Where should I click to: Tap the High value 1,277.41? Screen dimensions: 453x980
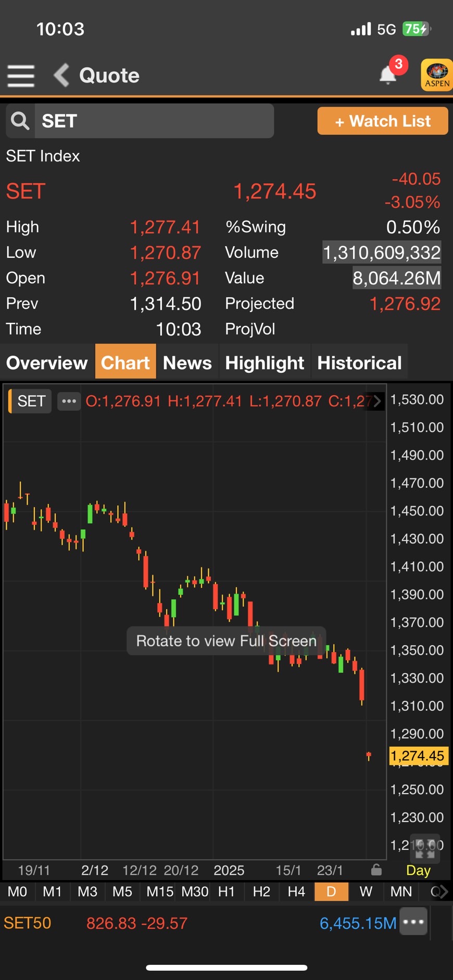[165, 227]
